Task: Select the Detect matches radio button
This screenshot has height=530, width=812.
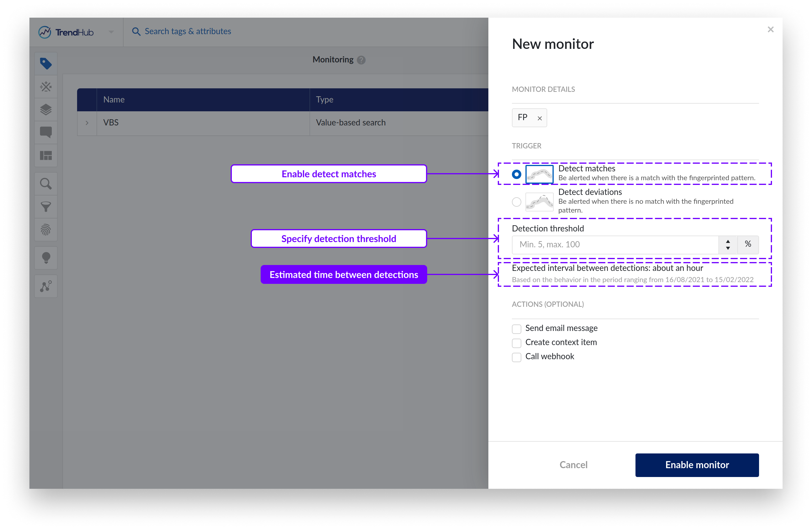Action: 516,174
